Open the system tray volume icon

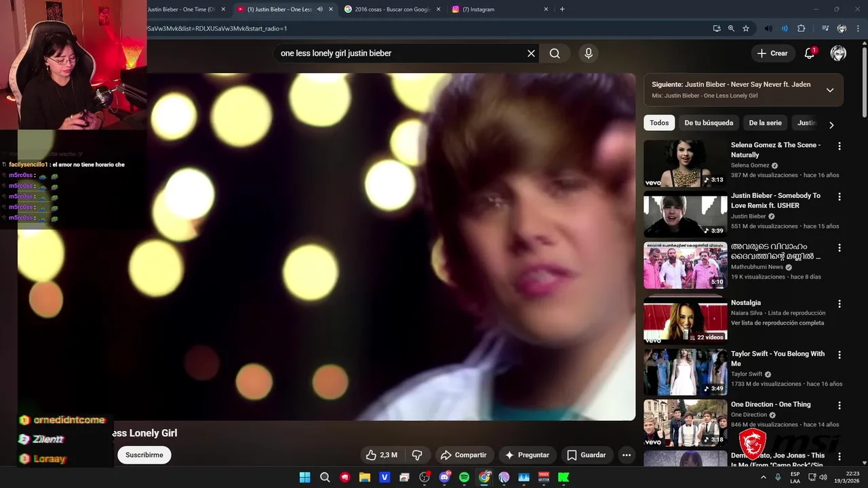point(823,477)
